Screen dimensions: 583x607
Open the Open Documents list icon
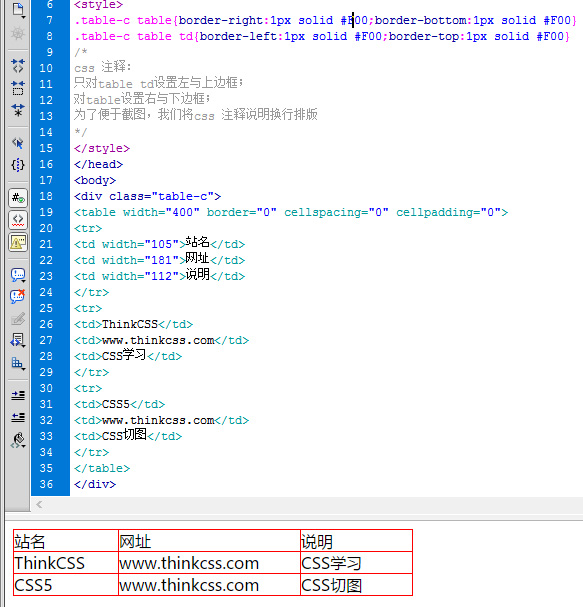click(x=18, y=9)
